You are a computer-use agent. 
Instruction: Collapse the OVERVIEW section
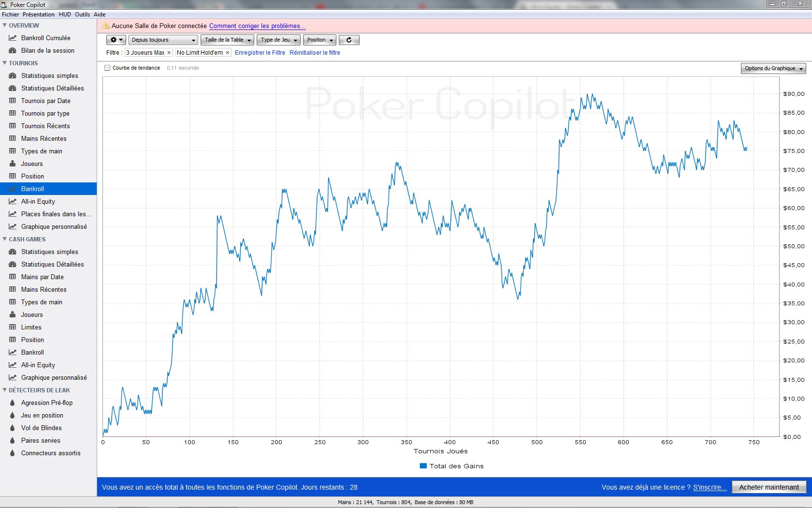pos(5,25)
